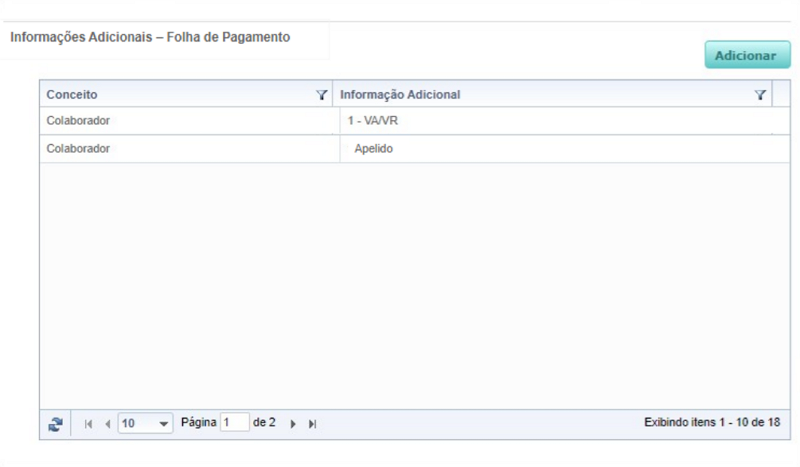Open filter for Informação Adicional column

coord(760,95)
